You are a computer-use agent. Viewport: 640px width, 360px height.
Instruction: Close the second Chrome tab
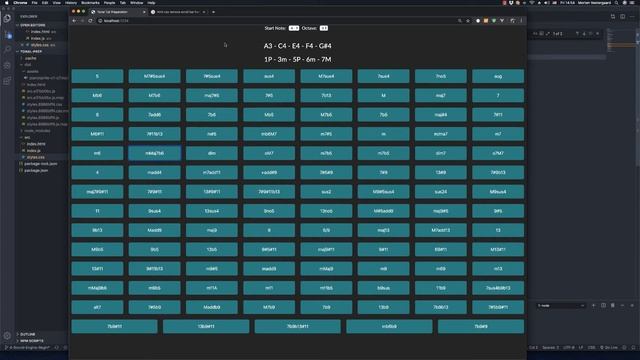(204, 12)
